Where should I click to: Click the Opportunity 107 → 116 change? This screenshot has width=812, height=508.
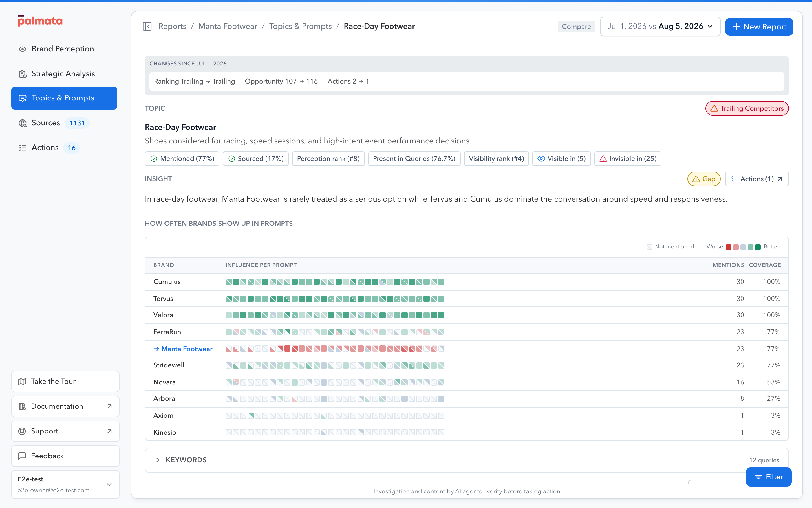[281, 81]
